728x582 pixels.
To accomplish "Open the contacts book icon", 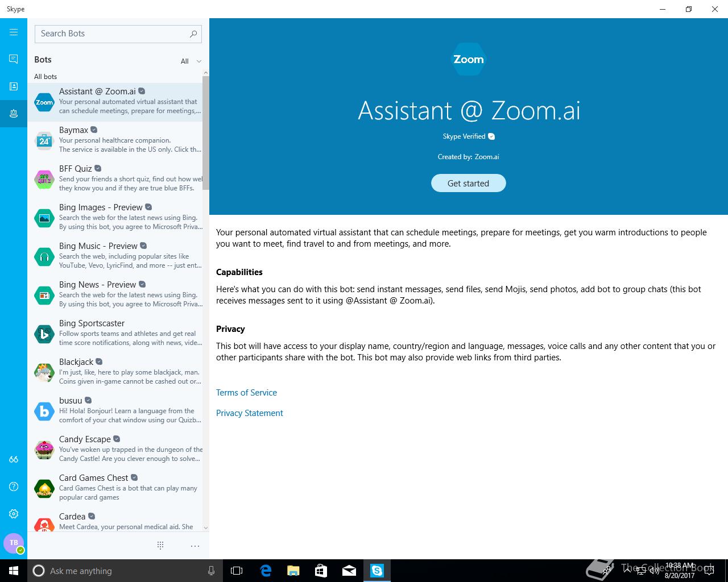I will click(14, 86).
